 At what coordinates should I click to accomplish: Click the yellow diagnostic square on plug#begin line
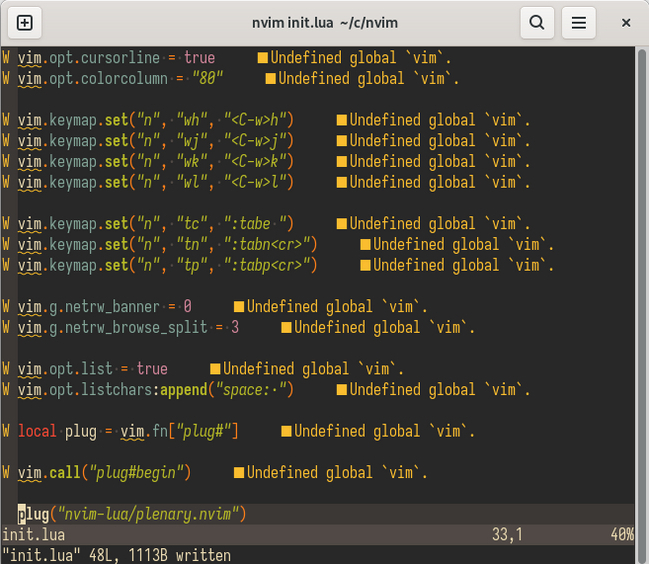[239, 473]
